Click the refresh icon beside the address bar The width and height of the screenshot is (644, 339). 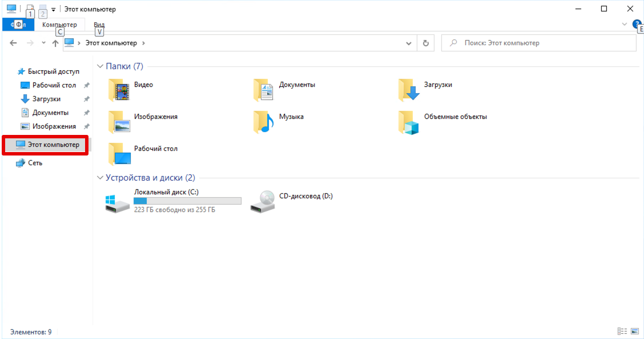[x=425, y=43]
